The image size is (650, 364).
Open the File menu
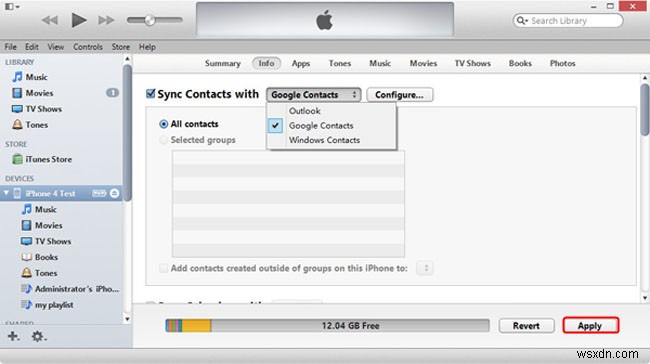pos(10,47)
